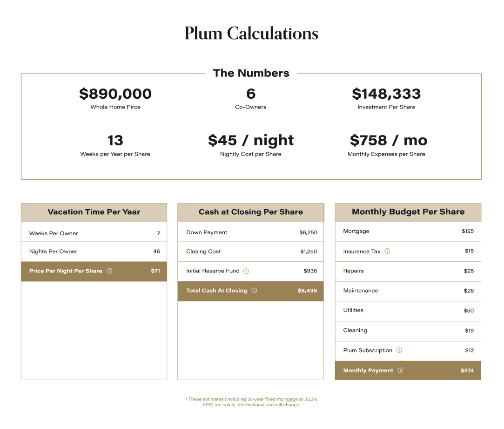
Task: Click info icon next to Initial Reserve Fund
Action: coord(246,271)
